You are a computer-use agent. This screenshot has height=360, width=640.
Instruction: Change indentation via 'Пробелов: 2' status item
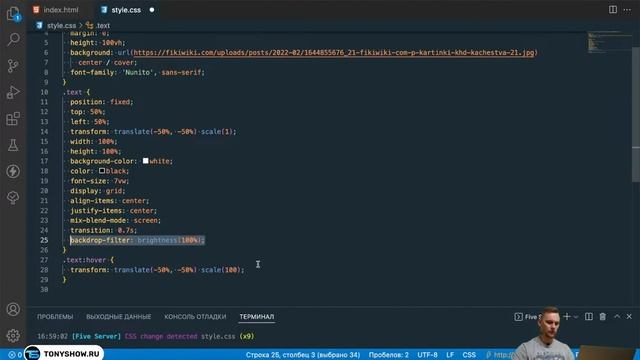389,355
